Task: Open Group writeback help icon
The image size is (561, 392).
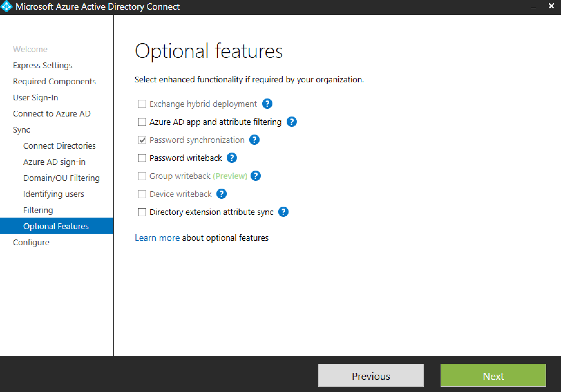Action: (x=255, y=176)
